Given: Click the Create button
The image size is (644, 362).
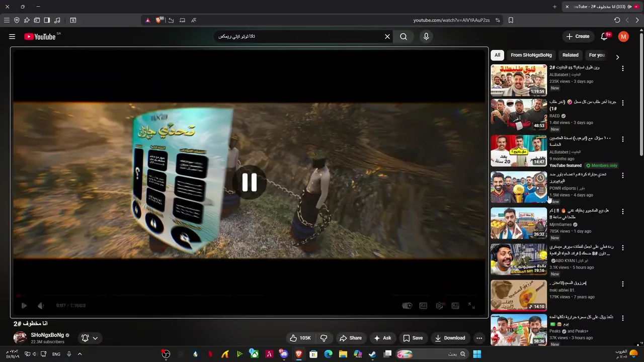Looking at the screenshot, I should tap(578, 36).
